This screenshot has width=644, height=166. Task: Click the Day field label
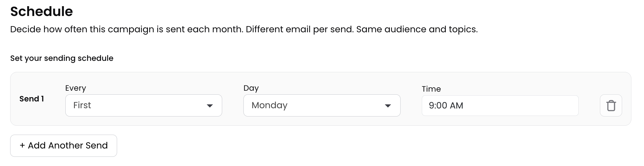[x=251, y=88]
